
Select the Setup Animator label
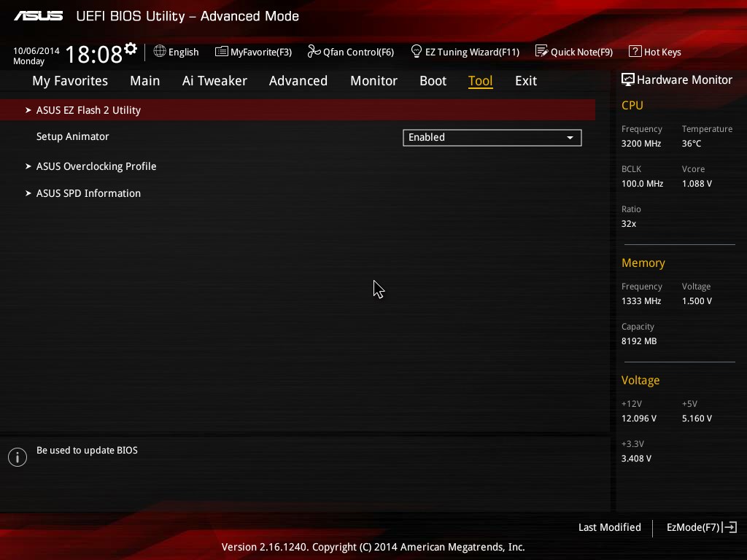[x=72, y=136]
